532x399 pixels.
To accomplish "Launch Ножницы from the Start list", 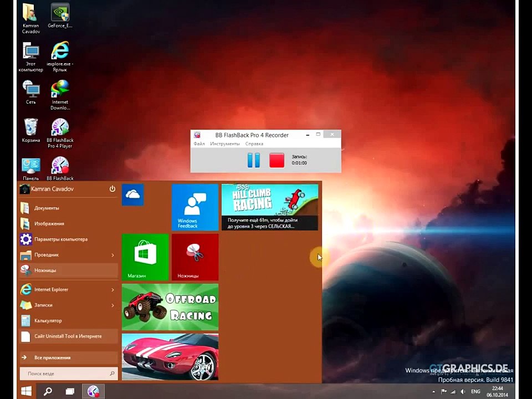I will 69,270.
